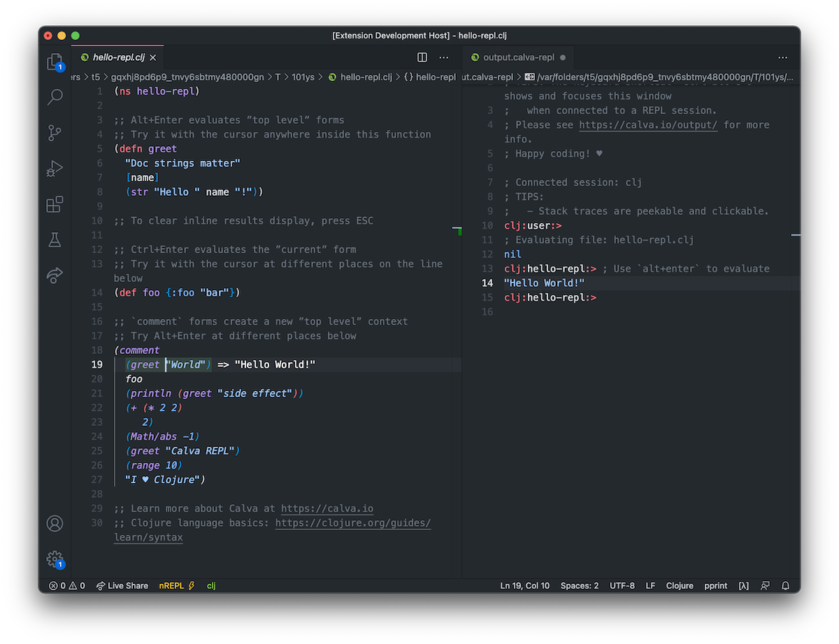This screenshot has height=644, width=839.
Task: Toggle REPL session type via clj indicator
Action: (210, 585)
